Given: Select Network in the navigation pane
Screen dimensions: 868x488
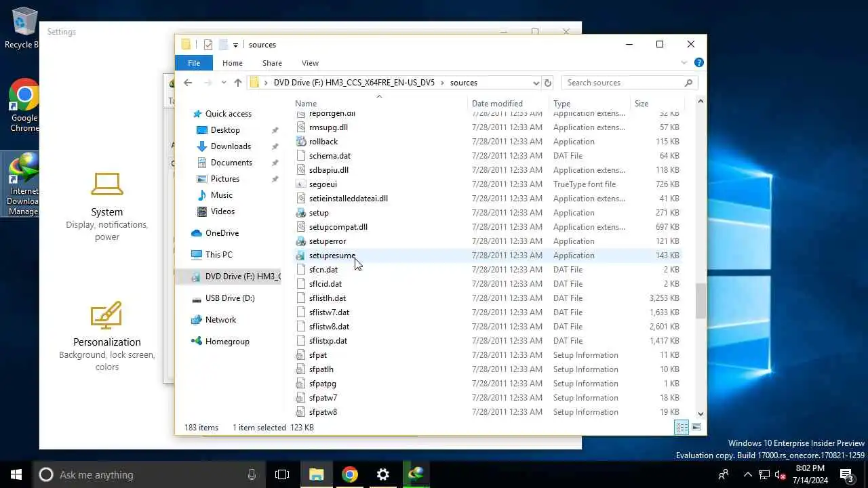Looking at the screenshot, I should point(220,320).
